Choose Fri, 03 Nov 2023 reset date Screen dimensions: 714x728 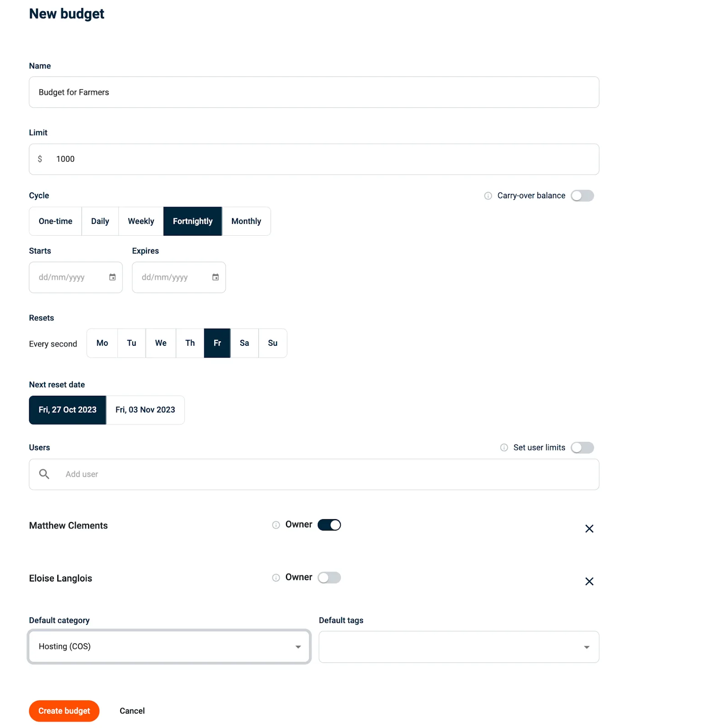click(x=145, y=410)
